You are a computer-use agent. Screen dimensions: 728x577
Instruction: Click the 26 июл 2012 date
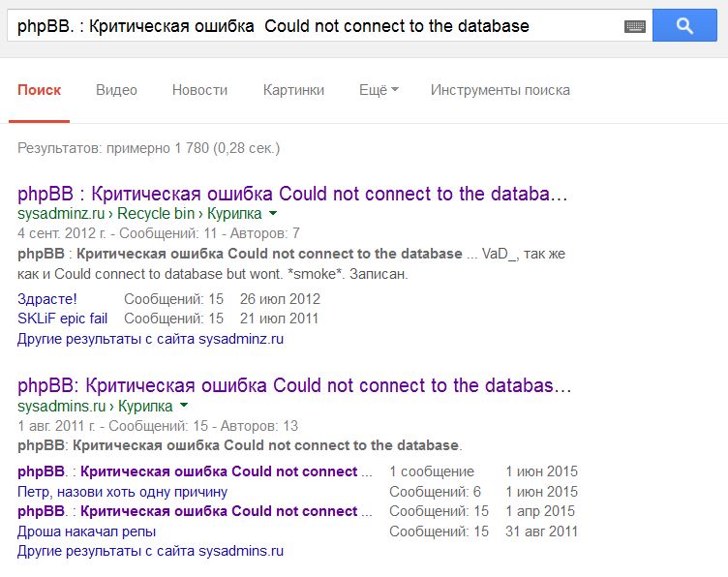280,299
